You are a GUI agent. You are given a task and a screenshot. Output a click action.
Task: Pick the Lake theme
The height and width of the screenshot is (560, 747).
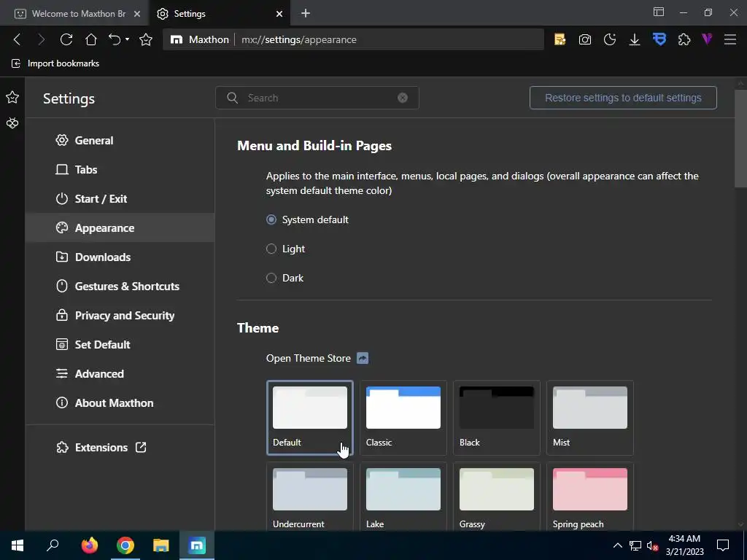pos(403,497)
